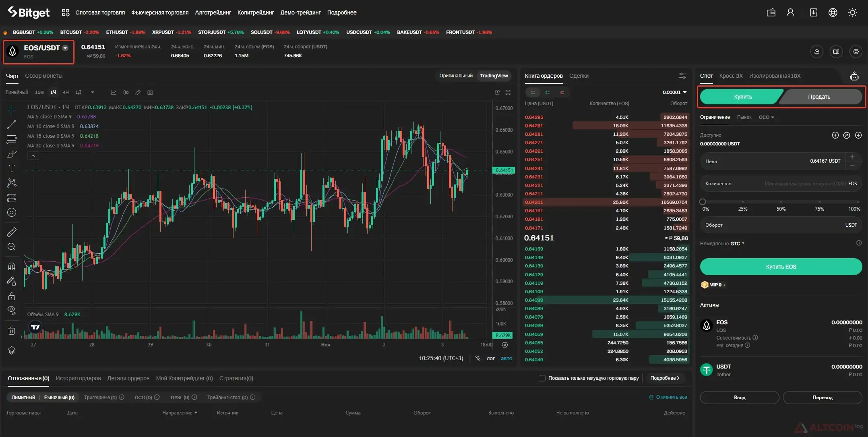Hide all drawings with eye icon
This screenshot has width=868, height=437.
click(x=12, y=311)
